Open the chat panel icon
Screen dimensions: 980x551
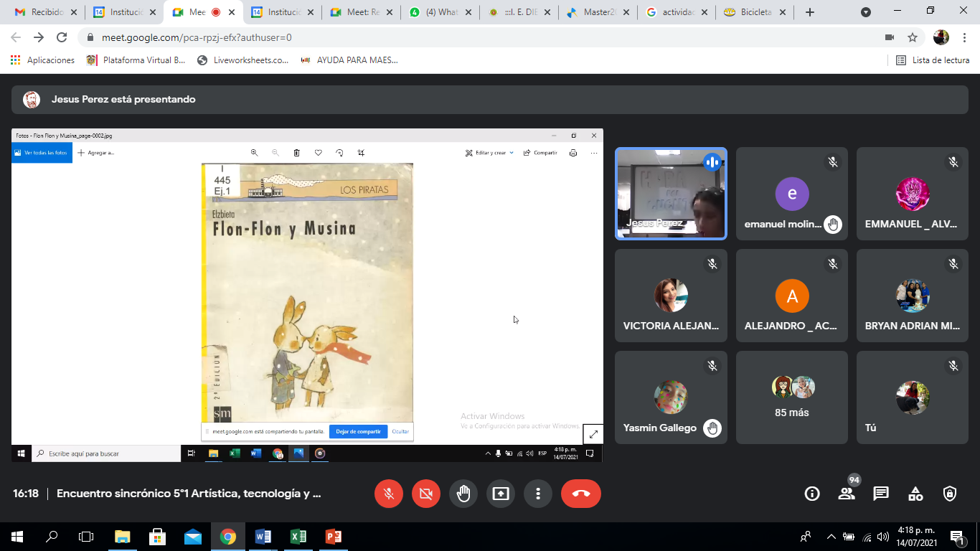pos(881,494)
